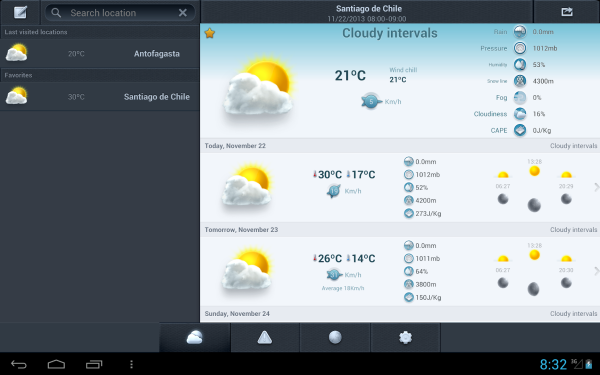Open the settings gear tab
This screenshot has width=600, height=375.
click(405, 338)
